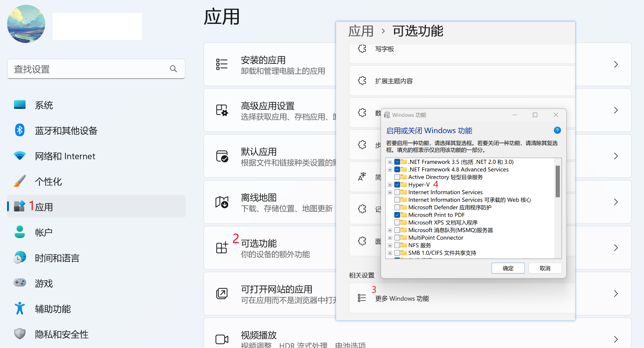Select 应用 in the settings sidebar
The image size is (644, 348).
click(45, 206)
